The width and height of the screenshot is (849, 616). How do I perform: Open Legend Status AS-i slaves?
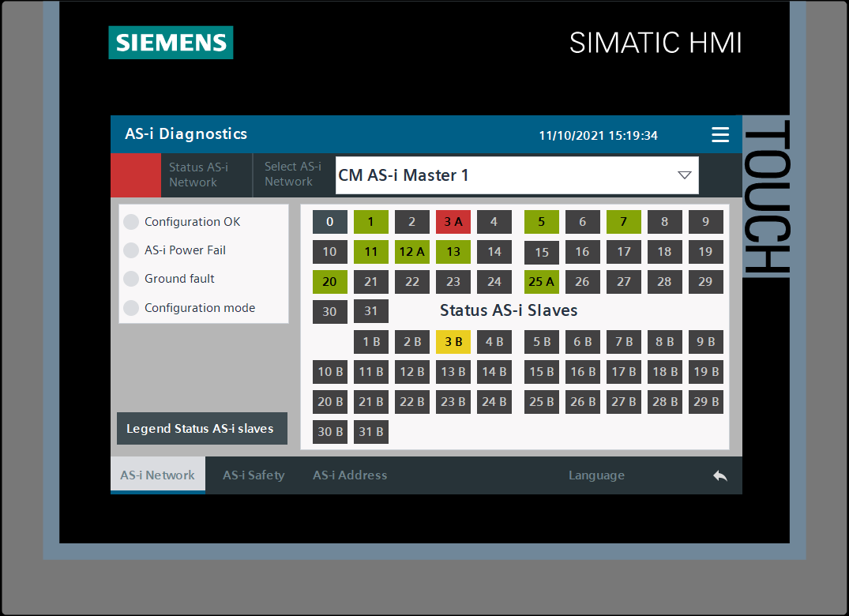[202, 428]
